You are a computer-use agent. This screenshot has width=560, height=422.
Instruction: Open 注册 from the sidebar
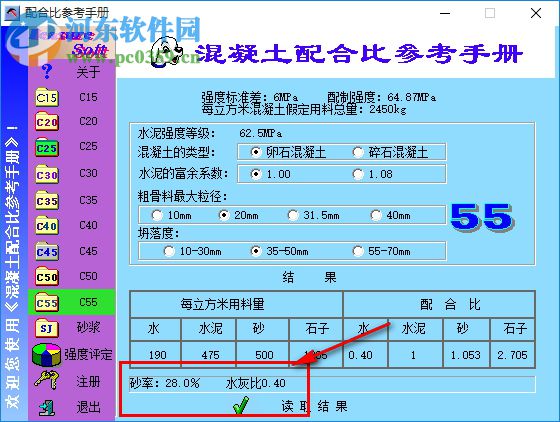(88, 382)
